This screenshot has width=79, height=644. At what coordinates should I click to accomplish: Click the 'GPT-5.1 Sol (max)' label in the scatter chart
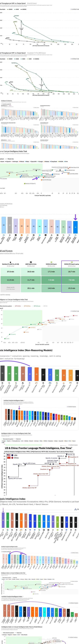pos(37,169)
